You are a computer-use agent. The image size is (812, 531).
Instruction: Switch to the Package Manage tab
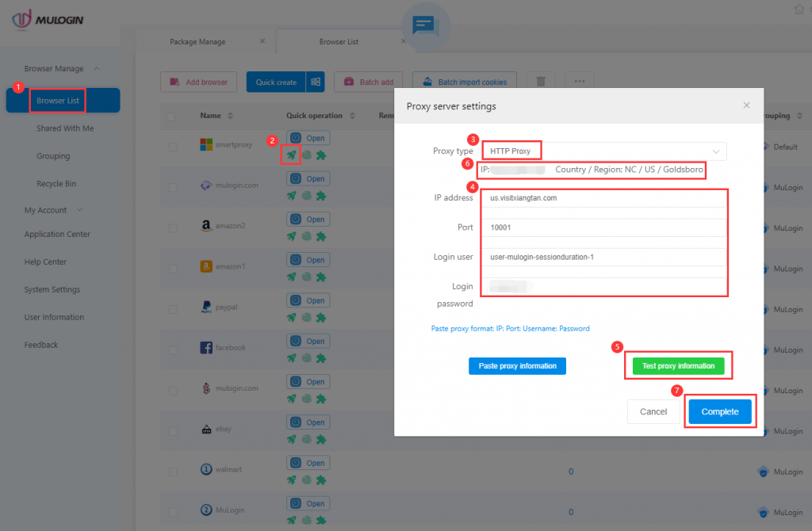tap(198, 41)
